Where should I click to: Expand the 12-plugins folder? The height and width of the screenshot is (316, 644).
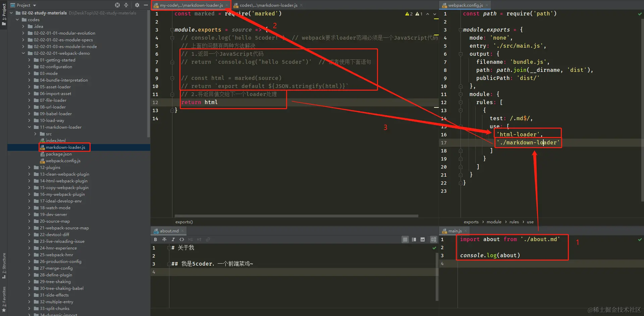click(30, 168)
